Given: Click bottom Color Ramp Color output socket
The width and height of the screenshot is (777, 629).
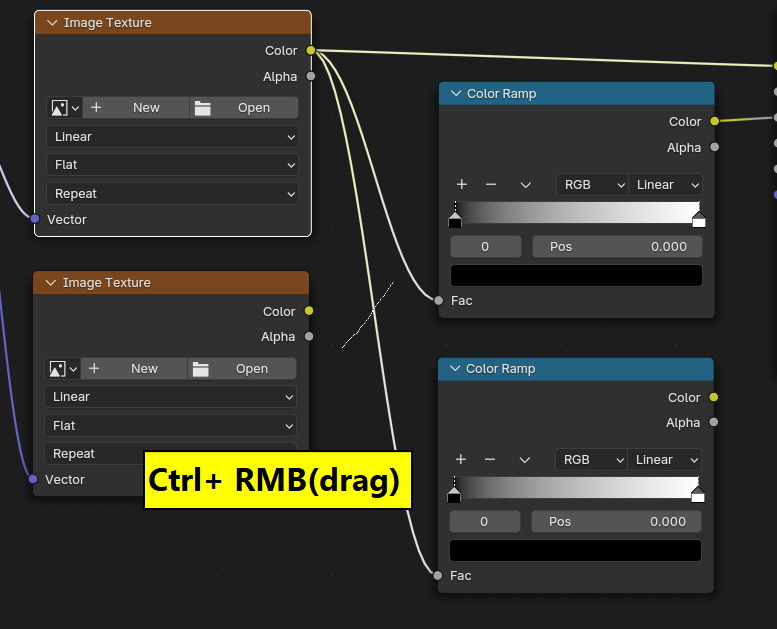Looking at the screenshot, I should click(x=714, y=397).
